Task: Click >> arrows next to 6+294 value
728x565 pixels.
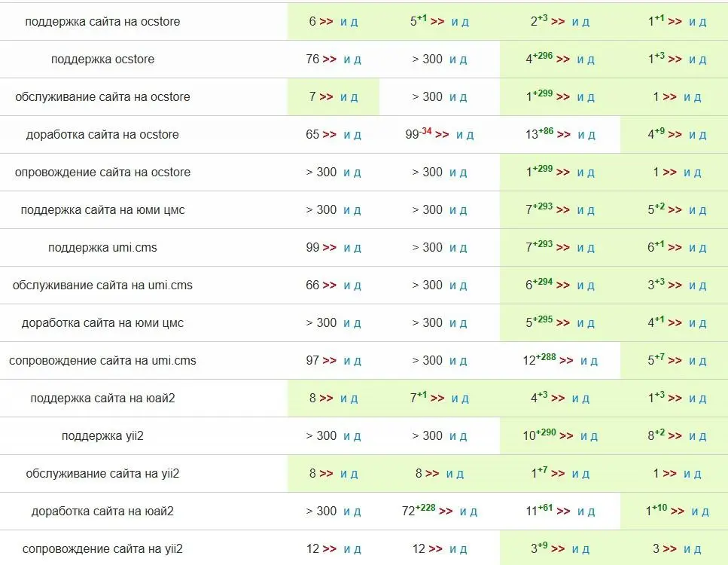Action: click(x=563, y=286)
